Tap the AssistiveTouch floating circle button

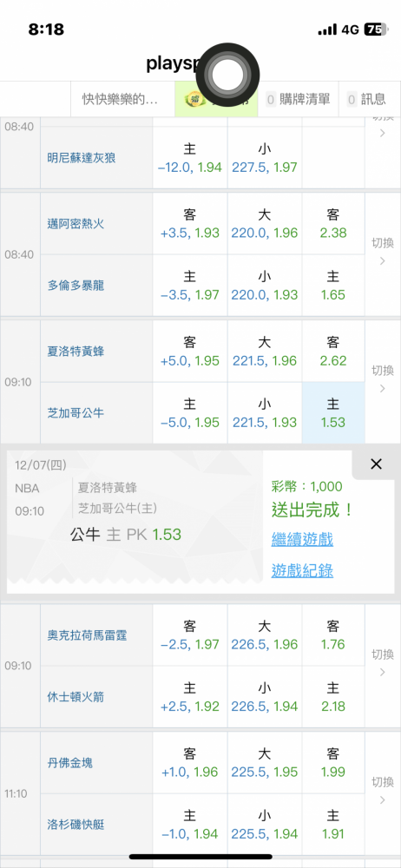228,75
